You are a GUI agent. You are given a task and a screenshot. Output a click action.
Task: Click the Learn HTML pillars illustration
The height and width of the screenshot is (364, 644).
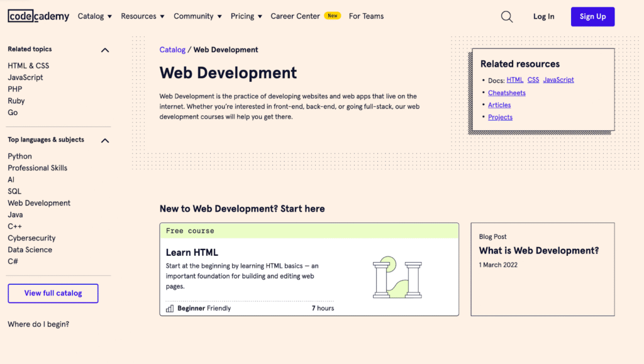tap(397, 277)
